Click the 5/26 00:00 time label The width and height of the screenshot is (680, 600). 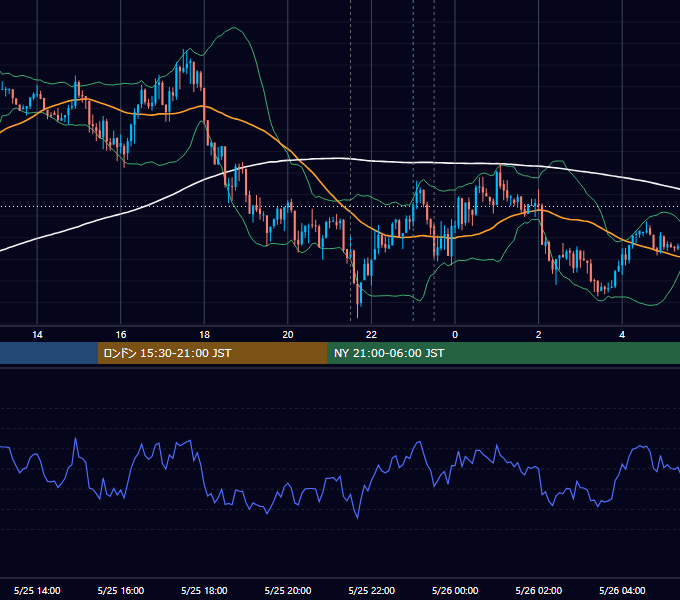click(x=455, y=590)
